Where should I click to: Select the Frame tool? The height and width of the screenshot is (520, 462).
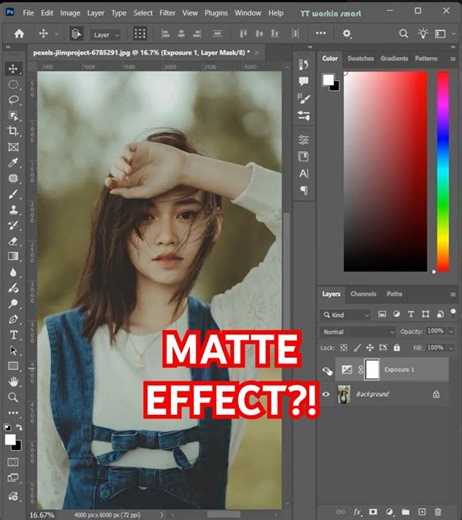point(13,147)
